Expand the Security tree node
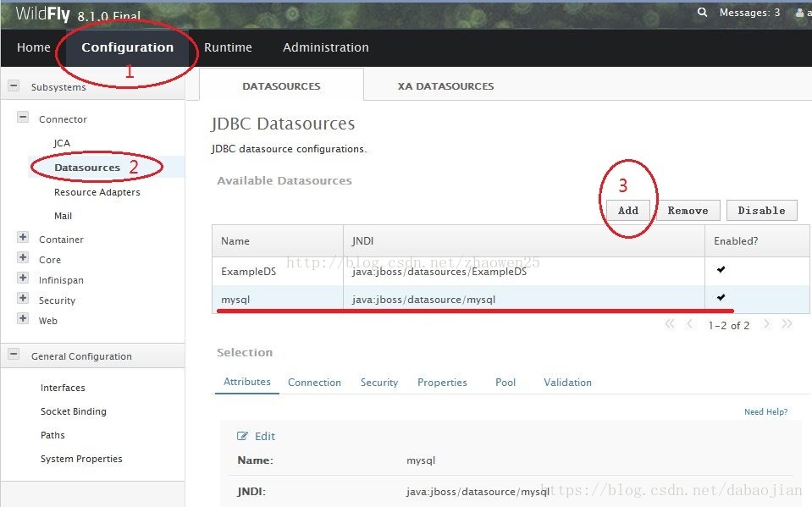The width and height of the screenshot is (812, 507). click(x=23, y=298)
